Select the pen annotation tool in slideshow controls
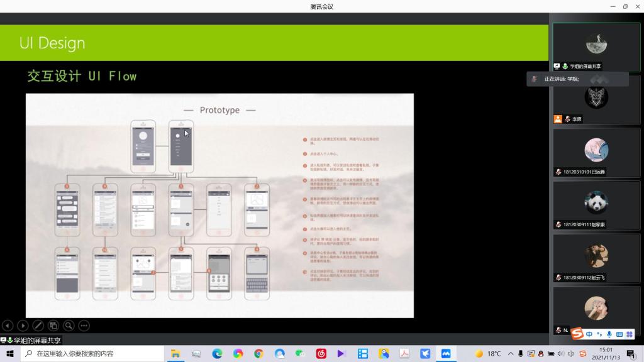Screen dimensions: 644x362 click(x=38, y=326)
